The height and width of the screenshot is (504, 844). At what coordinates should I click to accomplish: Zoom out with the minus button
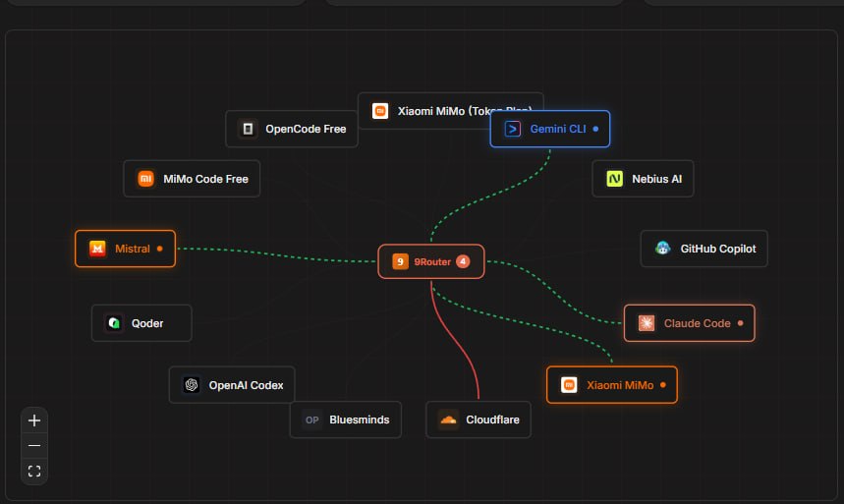point(34,446)
